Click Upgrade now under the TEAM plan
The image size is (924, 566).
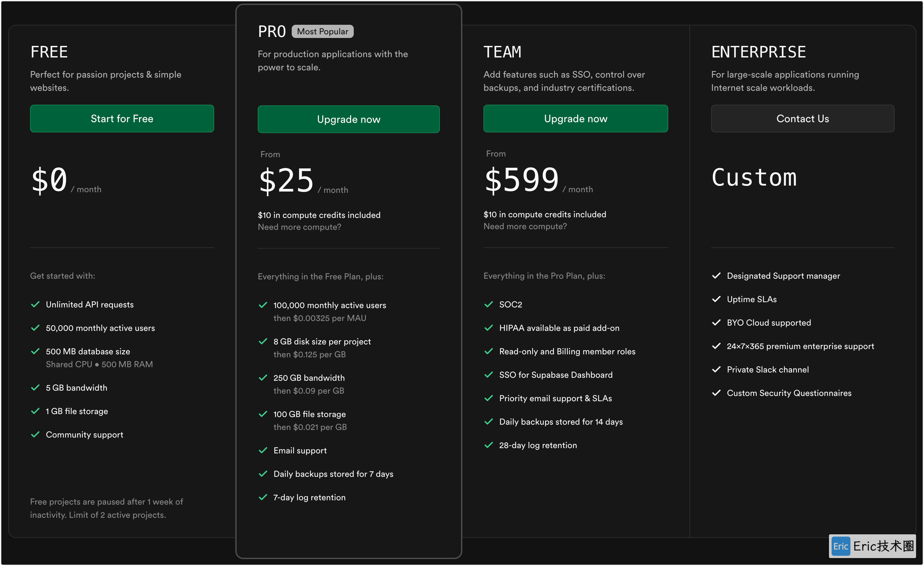click(x=576, y=119)
